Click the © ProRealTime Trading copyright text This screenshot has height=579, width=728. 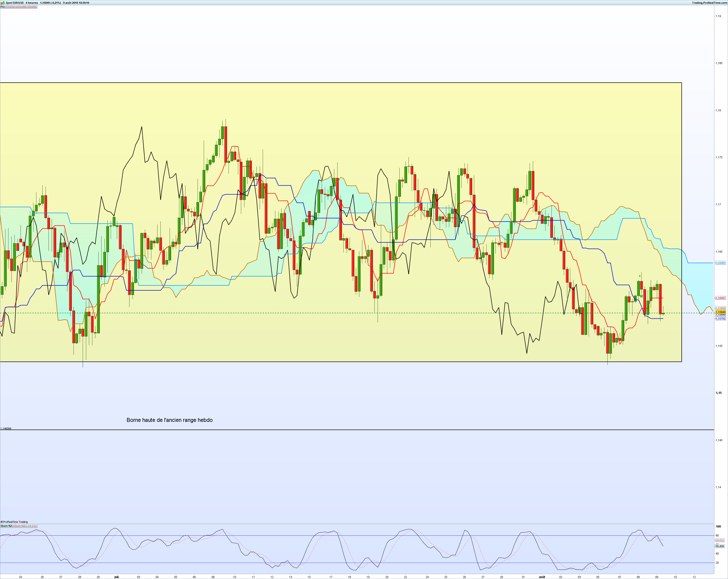[x=14, y=522]
